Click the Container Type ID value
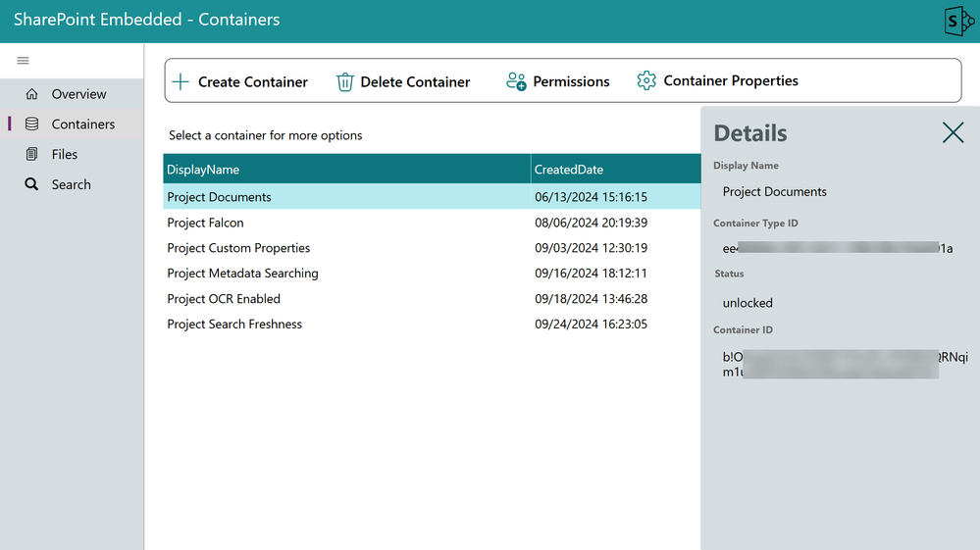980x550 pixels. point(838,248)
